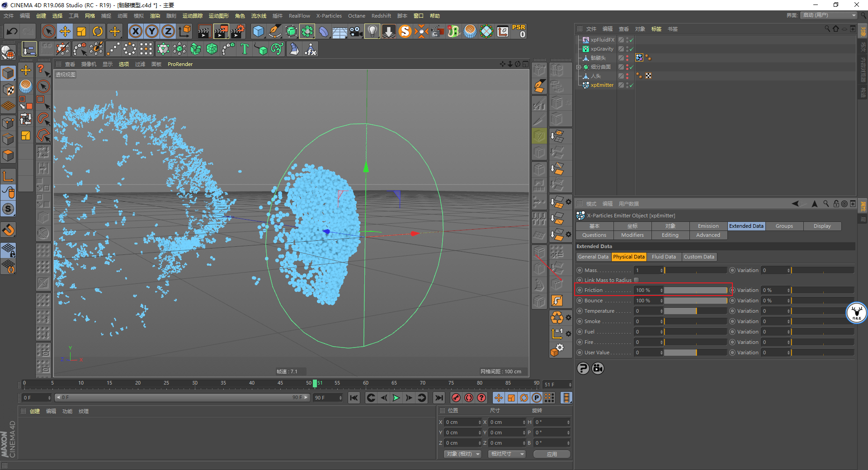This screenshot has width=868, height=470.
Task: Click the User Value slider bar
Action: pos(696,352)
